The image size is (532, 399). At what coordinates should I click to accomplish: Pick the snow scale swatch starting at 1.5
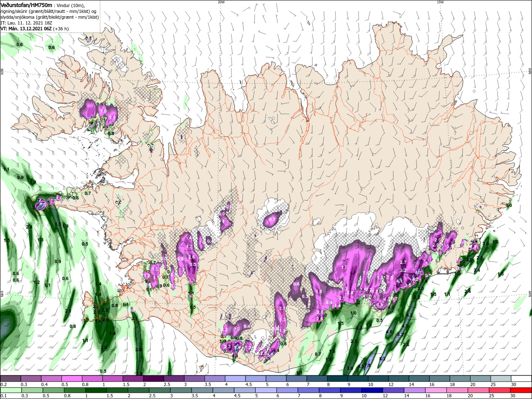coord(133,379)
